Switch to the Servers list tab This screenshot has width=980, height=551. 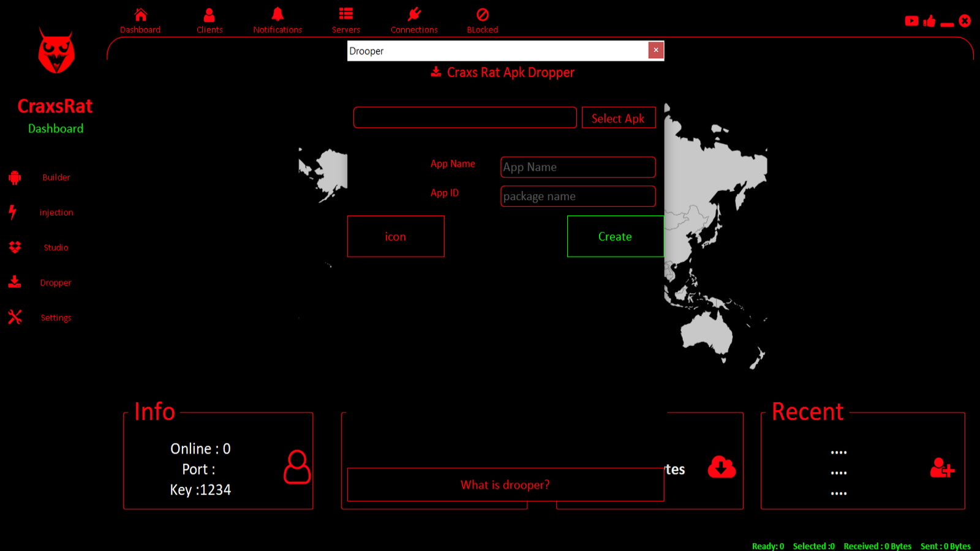click(346, 20)
